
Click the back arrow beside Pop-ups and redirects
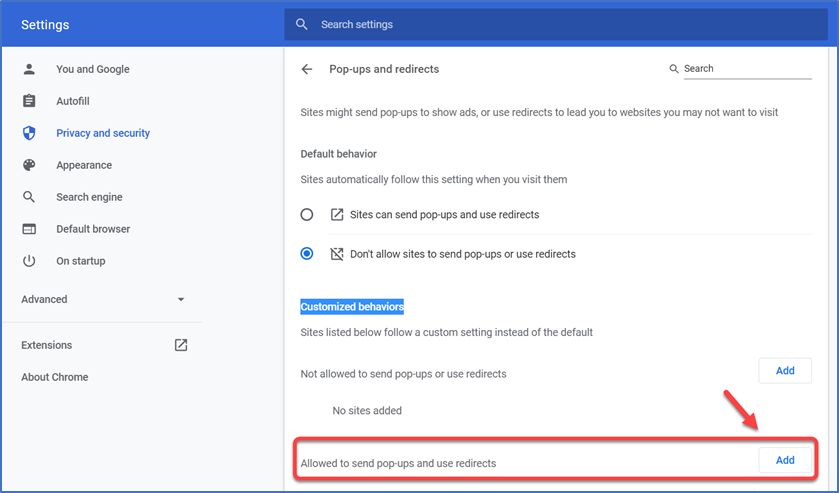(x=307, y=69)
